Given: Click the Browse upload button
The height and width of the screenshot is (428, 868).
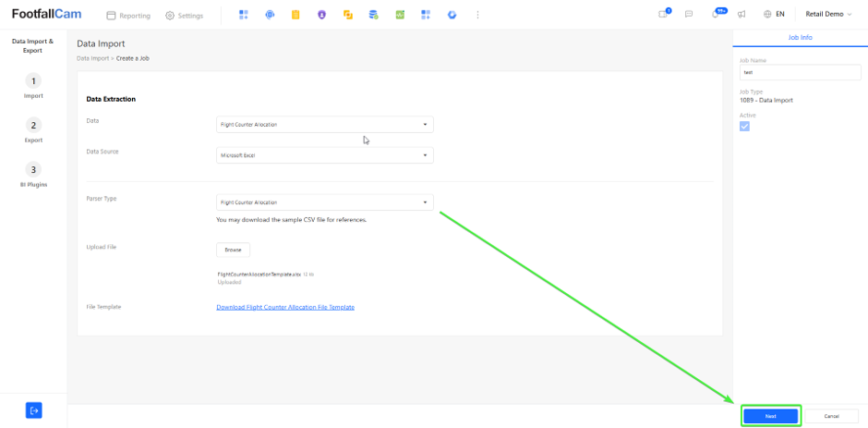Looking at the screenshot, I should click(x=233, y=250).
